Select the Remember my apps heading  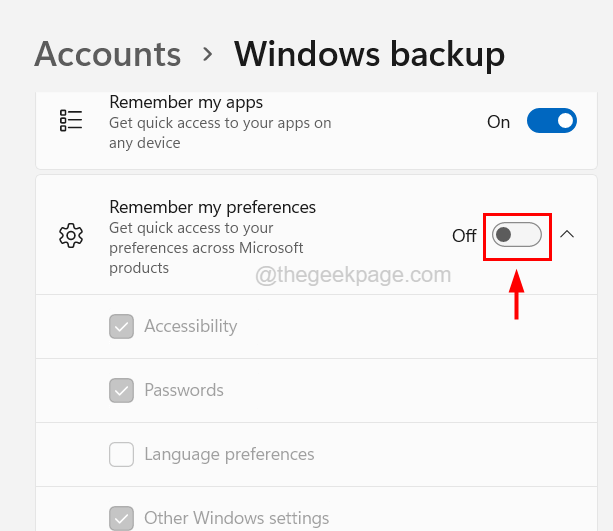tap(186, 102)
